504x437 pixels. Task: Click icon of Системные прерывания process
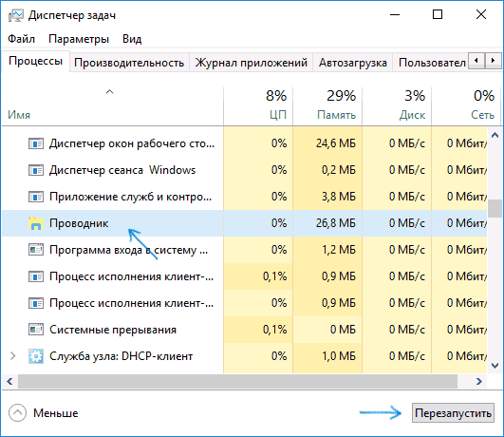(36, 330)
